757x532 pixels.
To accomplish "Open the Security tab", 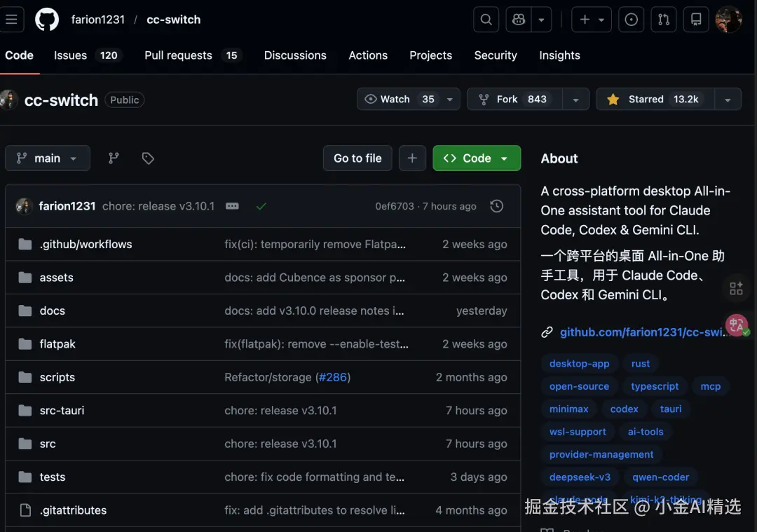I will point(496,55).
